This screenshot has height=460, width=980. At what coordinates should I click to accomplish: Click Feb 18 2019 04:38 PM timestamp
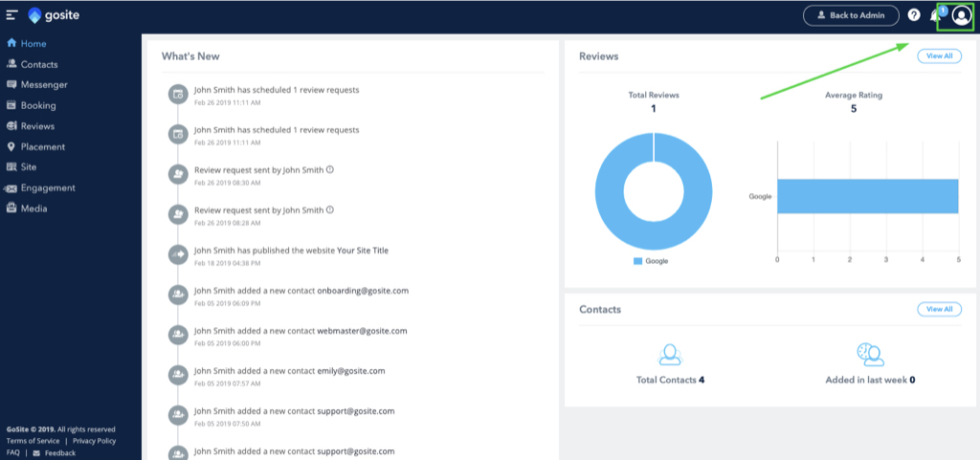click(x=227, y=263)
